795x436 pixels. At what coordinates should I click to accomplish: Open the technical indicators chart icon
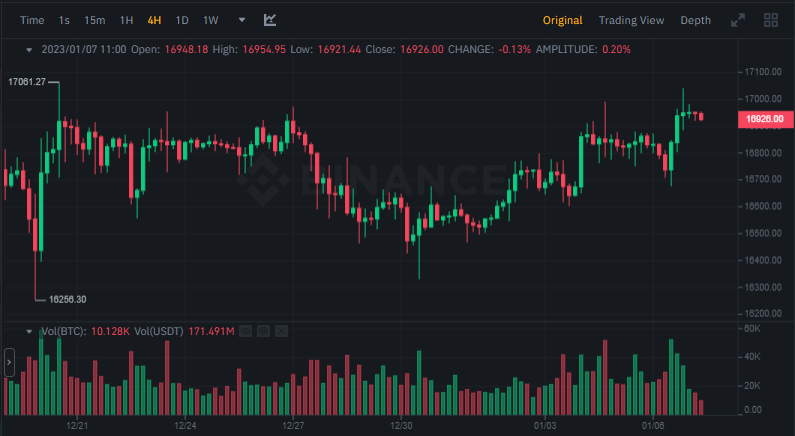coord(271,20)
